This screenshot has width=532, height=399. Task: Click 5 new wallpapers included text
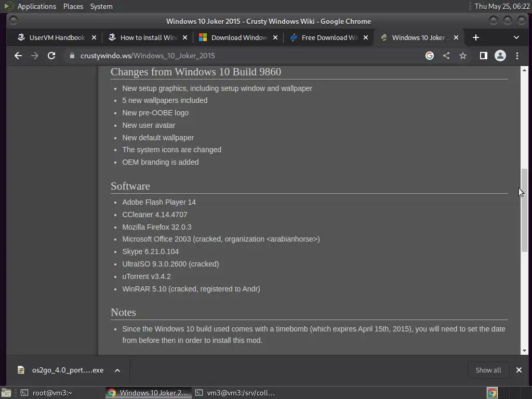pyautogui.click(x=165, y=100)
